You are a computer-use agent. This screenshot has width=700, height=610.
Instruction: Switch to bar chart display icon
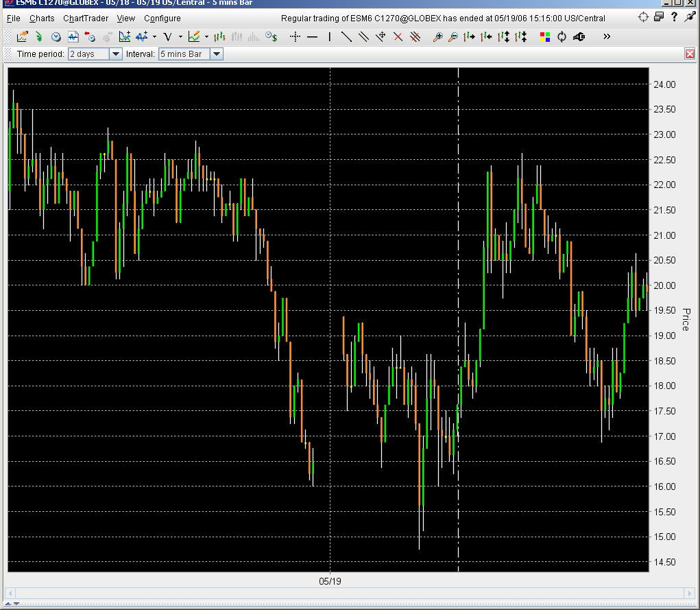click(219, 36)
